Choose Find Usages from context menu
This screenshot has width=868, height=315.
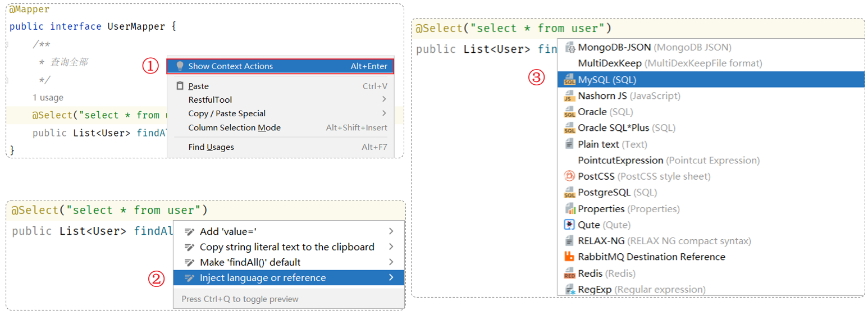tap(211, 147)
